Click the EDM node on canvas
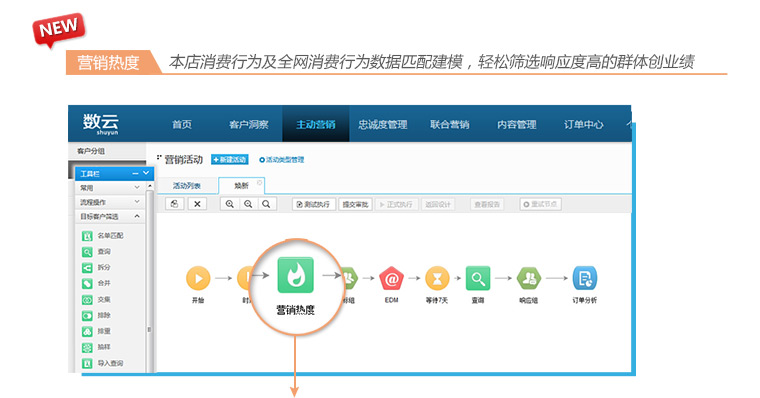The height and width of the screenshot is (398, 760). pyautogui.click(x=392, y=279)
